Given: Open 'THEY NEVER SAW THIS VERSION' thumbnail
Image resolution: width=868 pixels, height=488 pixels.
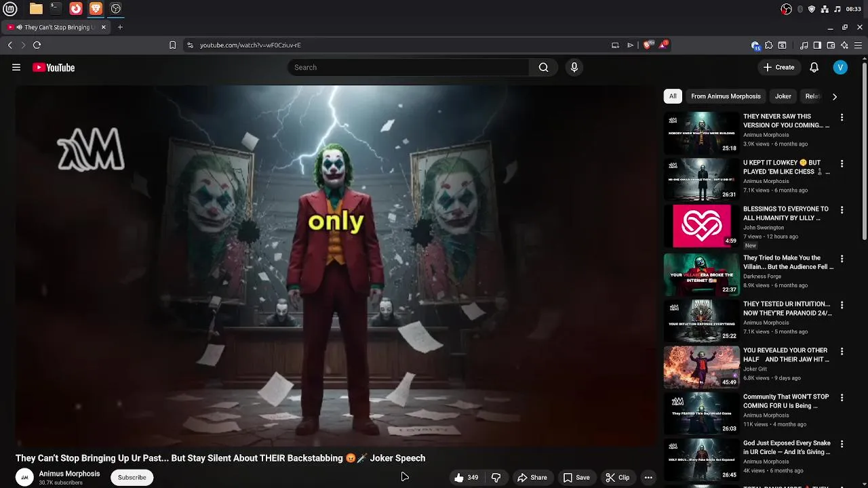Looking at the screenshot, I should [701, 132].
